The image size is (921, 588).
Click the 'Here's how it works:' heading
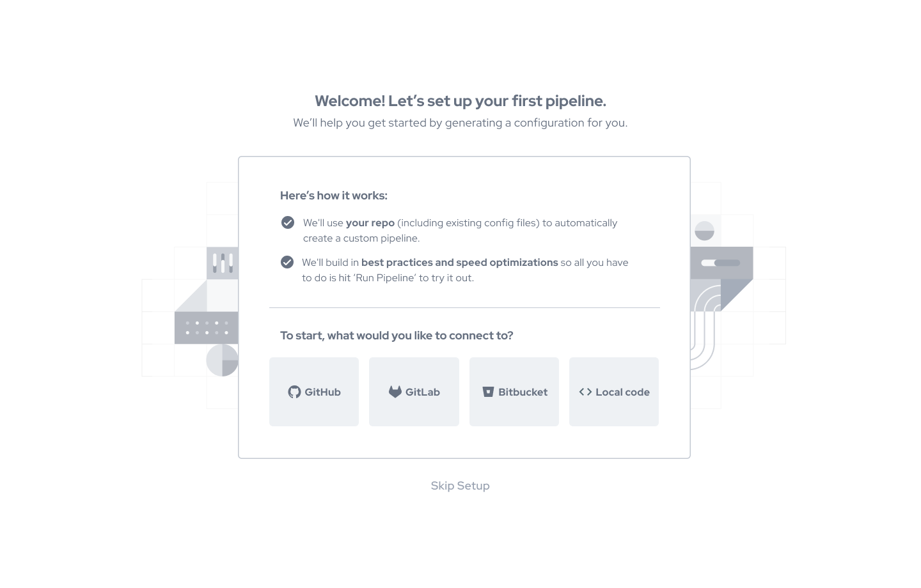coord(334,196)
